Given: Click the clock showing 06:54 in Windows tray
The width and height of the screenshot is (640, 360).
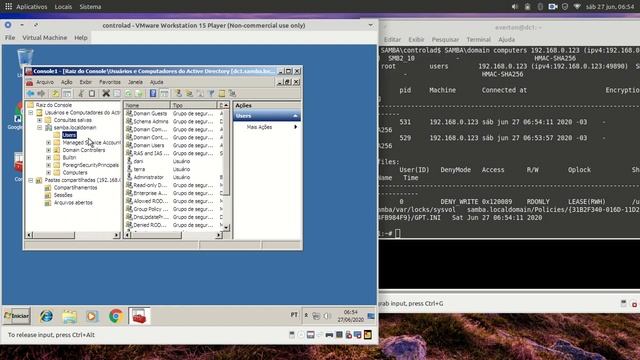Looking at the screenshot, I should (351, 312).
